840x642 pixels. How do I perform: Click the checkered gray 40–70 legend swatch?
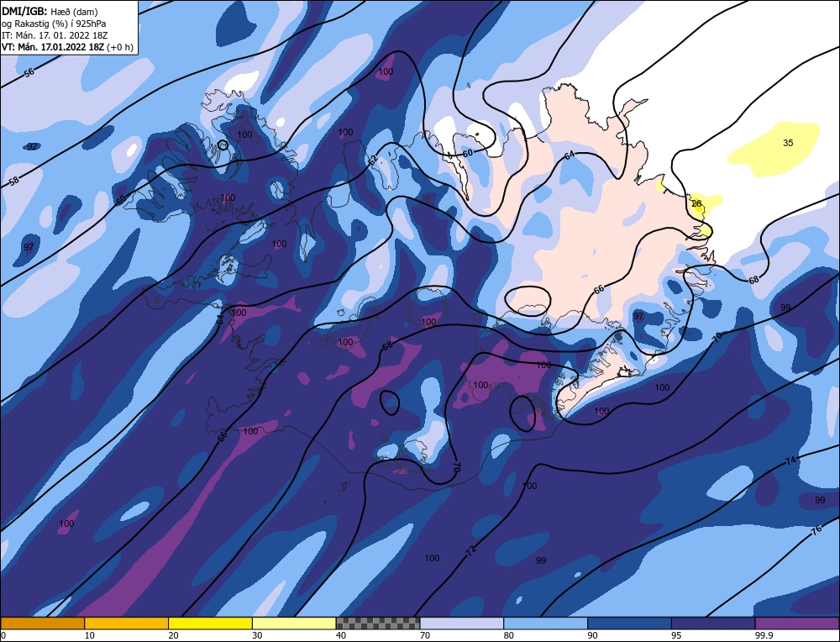tap(378, 624)
